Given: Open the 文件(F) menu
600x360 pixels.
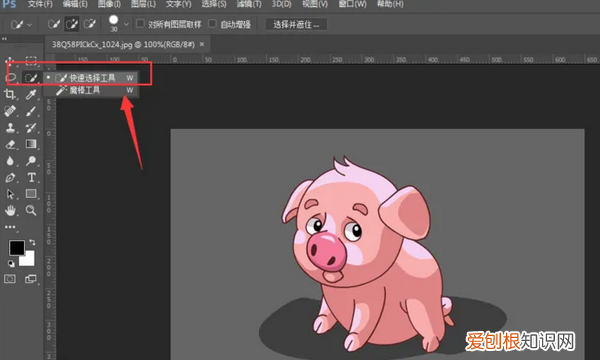Looking at the screenshot, I should (40, 4).
